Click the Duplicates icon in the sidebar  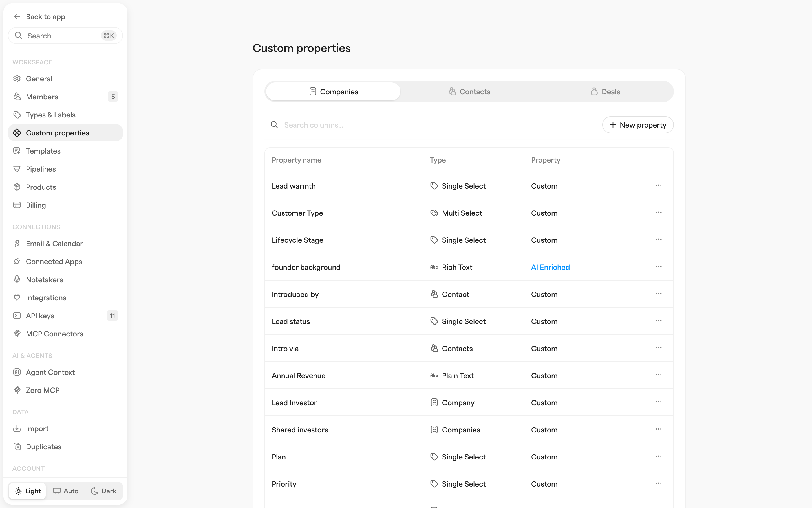[x=17, y=447]
